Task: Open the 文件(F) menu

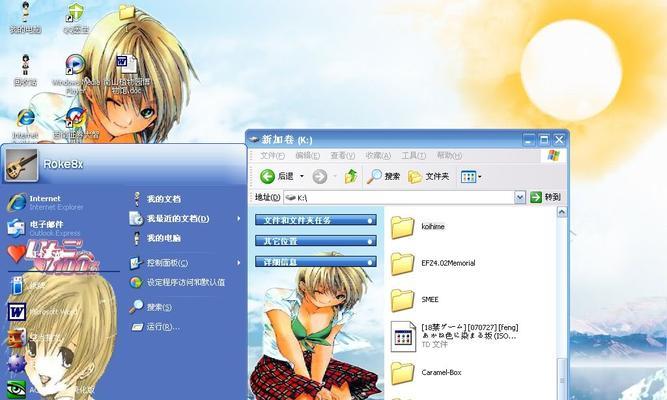Action: click(272, 155)
